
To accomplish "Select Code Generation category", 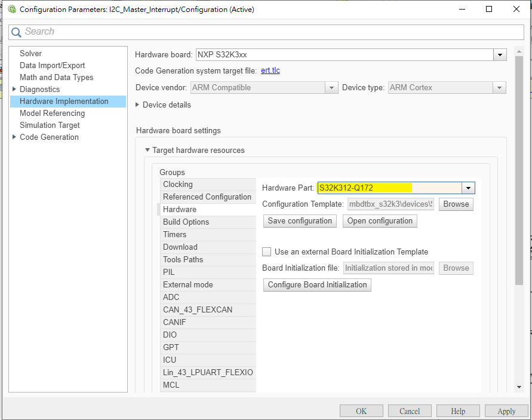I will 49,137.
